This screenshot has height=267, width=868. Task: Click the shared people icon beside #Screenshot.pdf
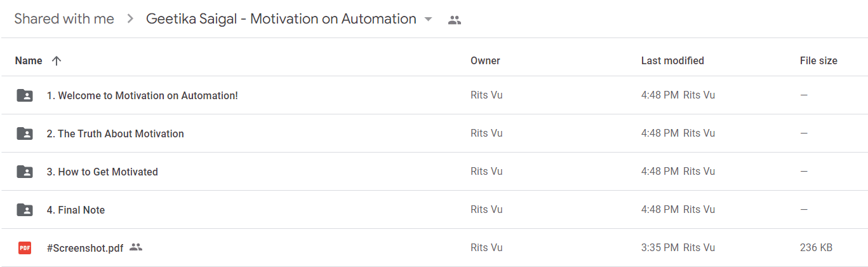coord(136,247)
